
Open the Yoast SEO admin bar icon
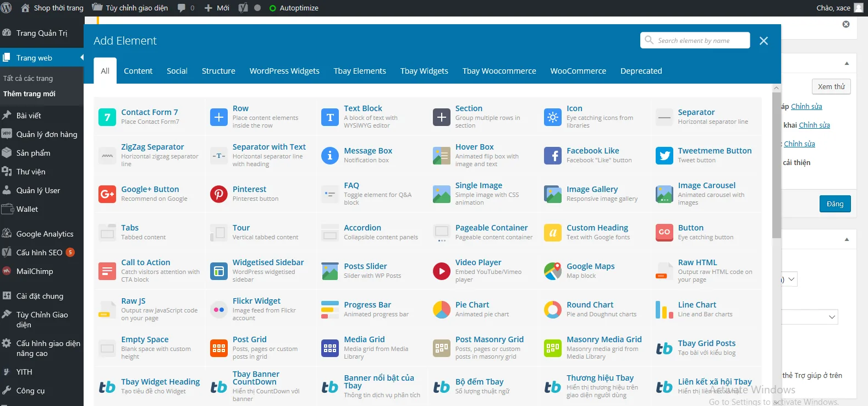point(243,8)
